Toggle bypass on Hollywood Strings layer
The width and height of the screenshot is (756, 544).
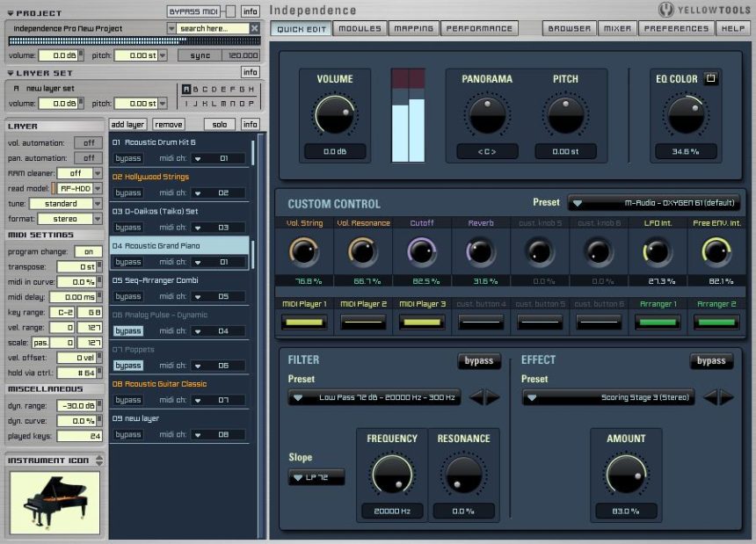tap(128, 192)
